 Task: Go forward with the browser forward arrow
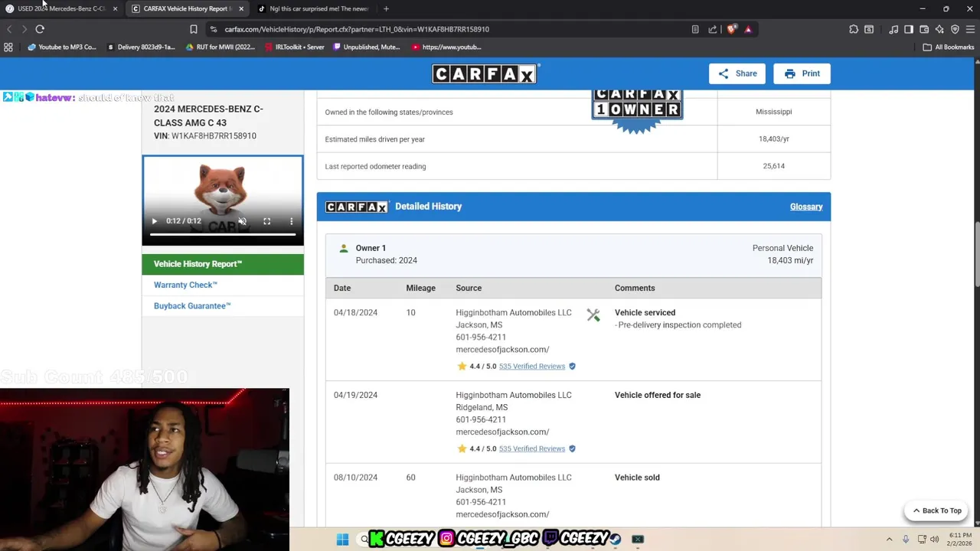[x=24, y=29]
